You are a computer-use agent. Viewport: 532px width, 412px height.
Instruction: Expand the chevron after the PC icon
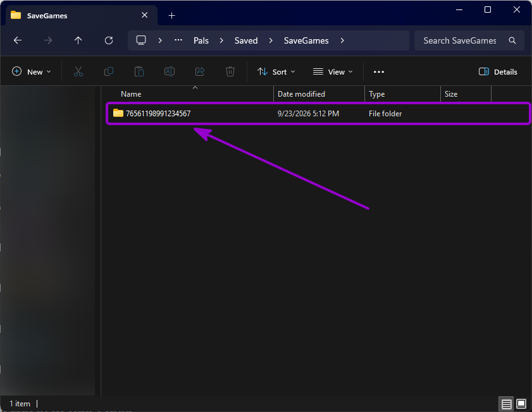(160, 40)
